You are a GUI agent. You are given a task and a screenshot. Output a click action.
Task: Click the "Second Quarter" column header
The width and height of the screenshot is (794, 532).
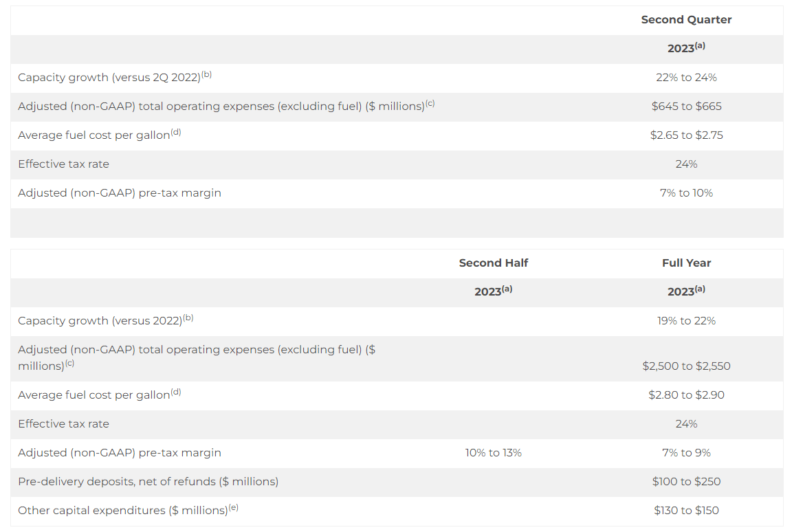pos(686,20)
